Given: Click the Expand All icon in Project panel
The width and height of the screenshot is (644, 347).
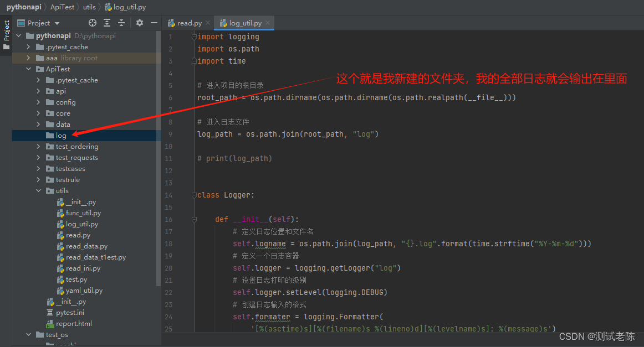Looking at the screenshot, I should [x=107, y=23].
